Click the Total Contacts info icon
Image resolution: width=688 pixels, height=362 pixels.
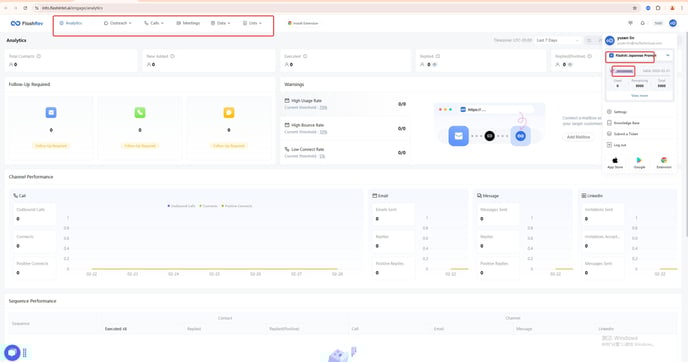coord(39,56)
